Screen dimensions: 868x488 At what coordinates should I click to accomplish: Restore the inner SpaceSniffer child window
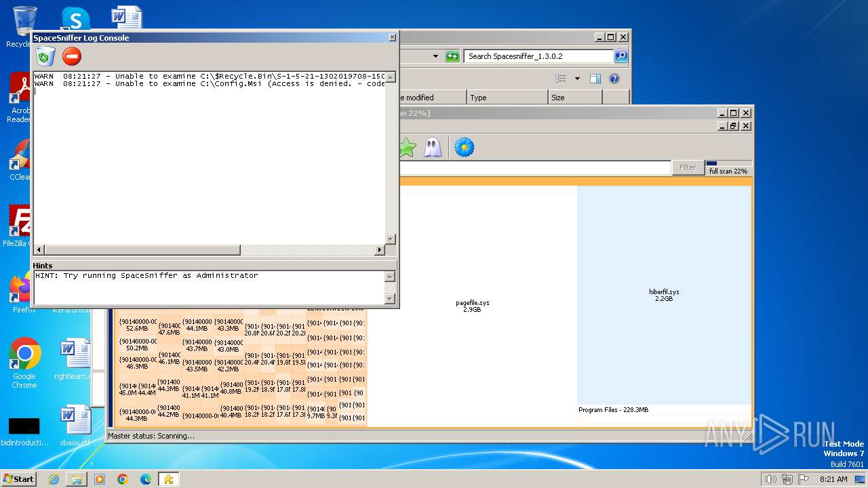pyautogui.click(x=733, y=126)
